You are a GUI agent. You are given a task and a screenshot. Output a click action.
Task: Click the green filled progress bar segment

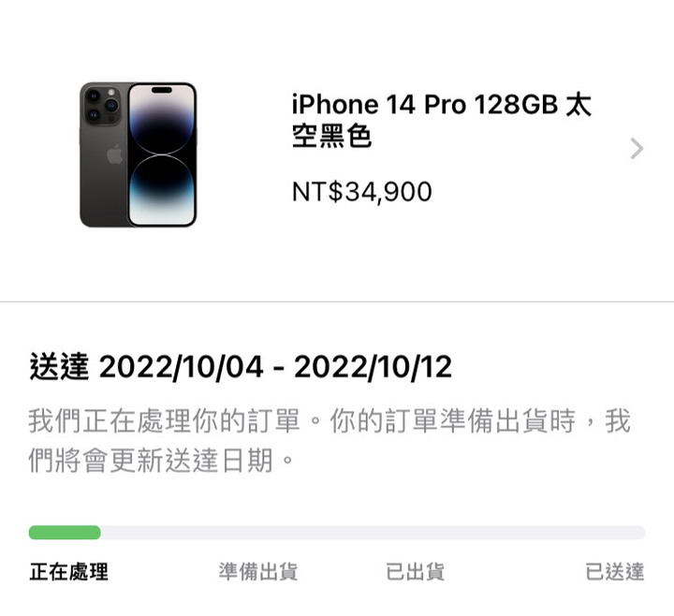[65, 533]
